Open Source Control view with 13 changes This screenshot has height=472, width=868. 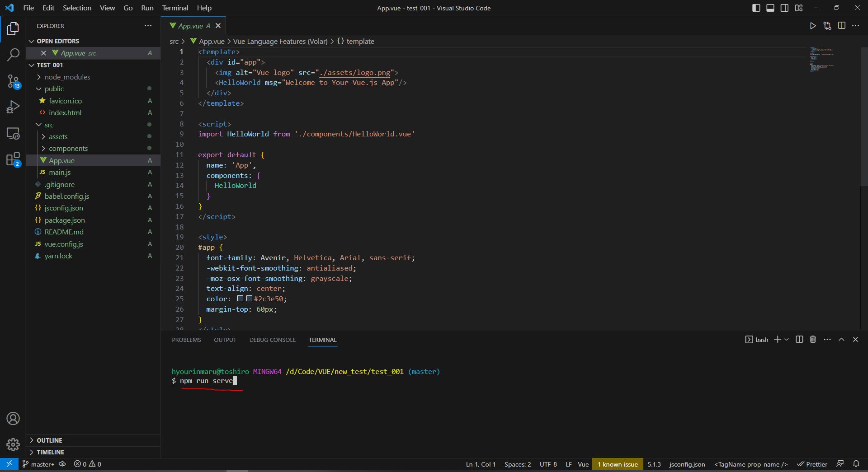(13, 81)
